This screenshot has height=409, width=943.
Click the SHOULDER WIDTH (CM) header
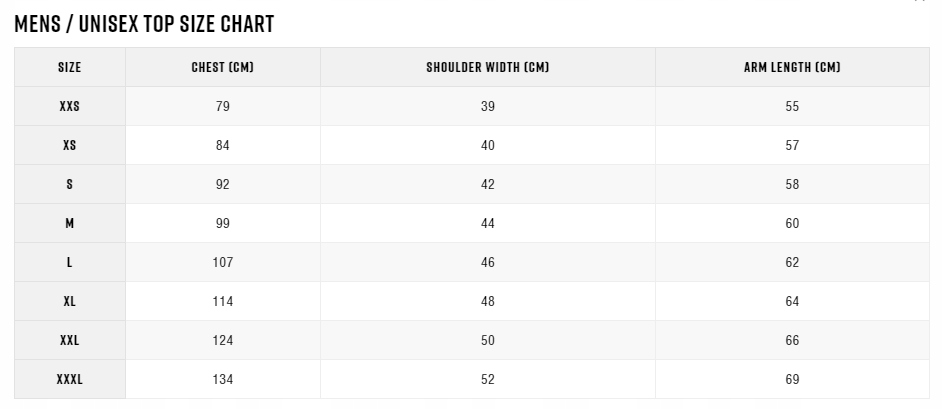click(x=487, y=68)
